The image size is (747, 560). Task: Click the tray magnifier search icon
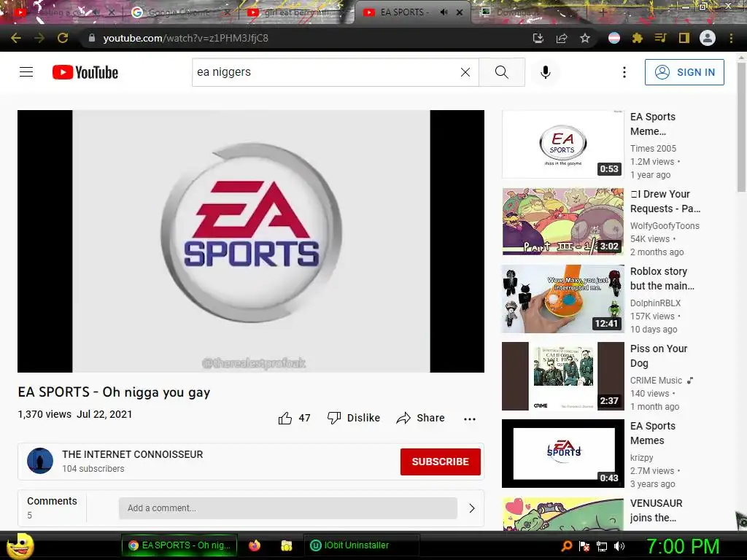tap(567, 546)
